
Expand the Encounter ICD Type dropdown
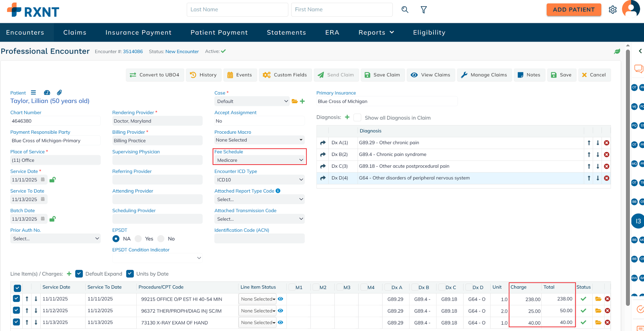tap(259, 180)
